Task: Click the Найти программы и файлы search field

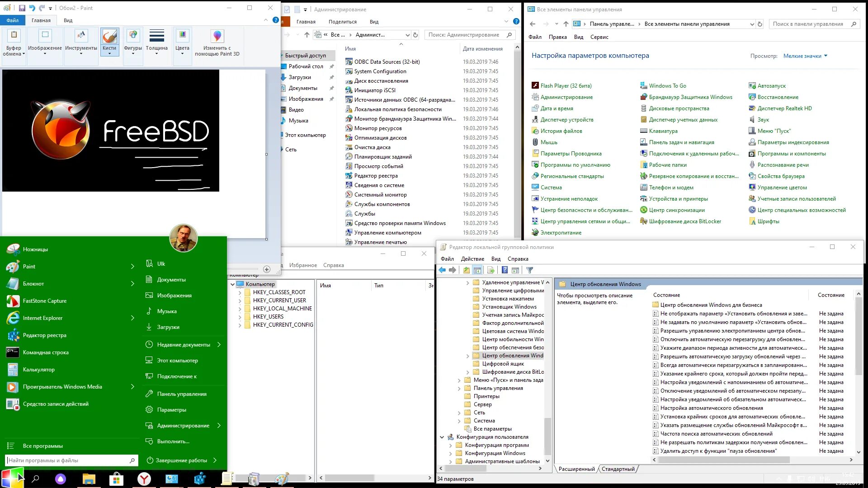Action: click(x=68, y=460)
